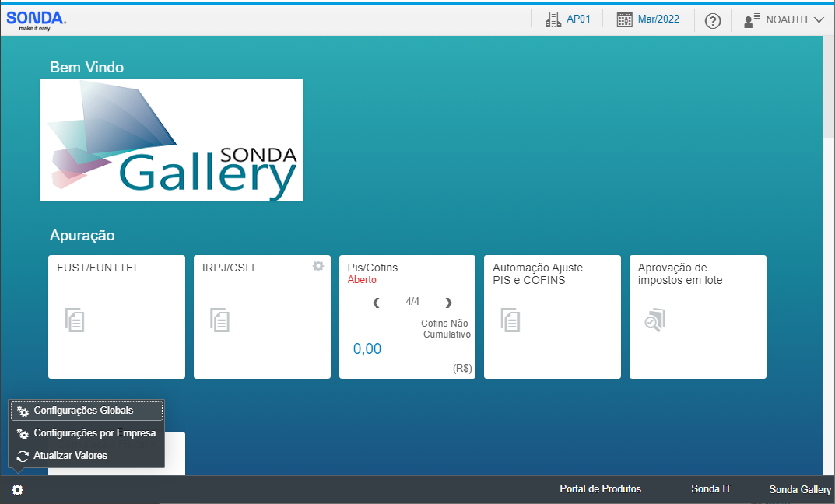This screenshot has height=504, width=835.
Task: Expand NOAUTH user dropdown arrow
Action: [x=819, y=19]
